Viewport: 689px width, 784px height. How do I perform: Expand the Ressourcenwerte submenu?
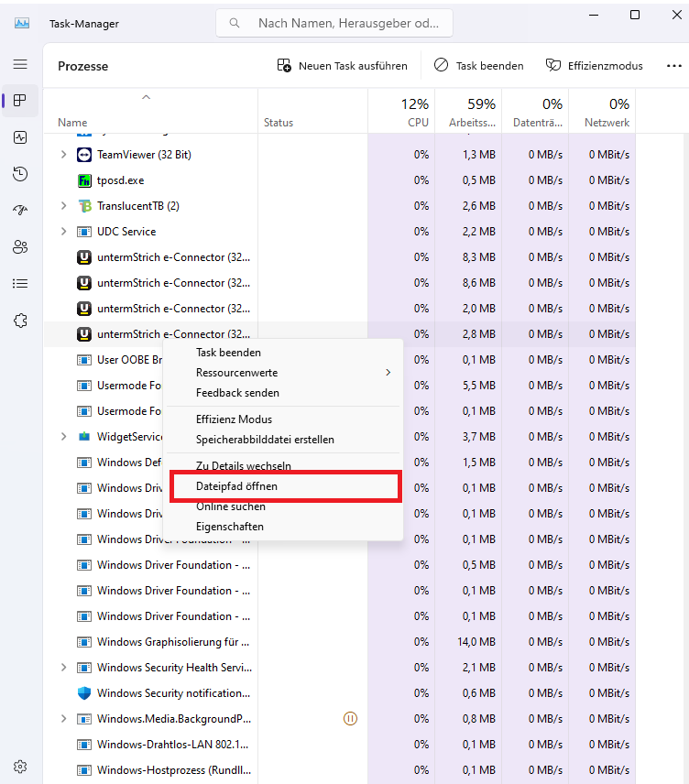(284, 373)
